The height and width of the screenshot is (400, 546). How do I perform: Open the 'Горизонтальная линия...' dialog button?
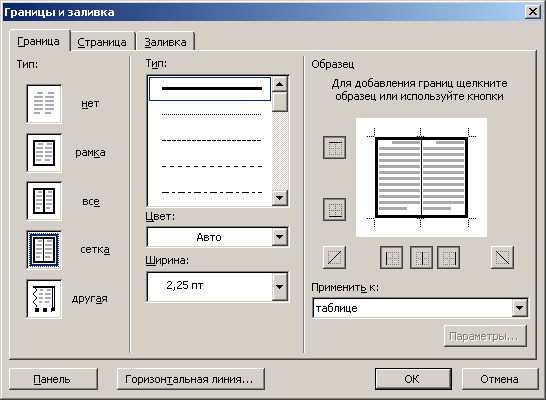coord(191,379)
